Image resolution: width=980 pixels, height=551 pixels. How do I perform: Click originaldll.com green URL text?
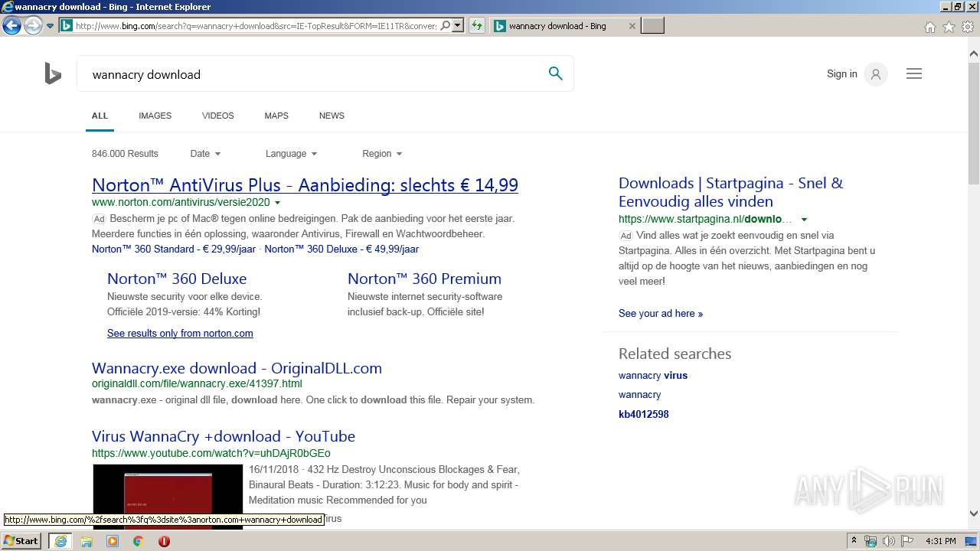tap(197, 383)
